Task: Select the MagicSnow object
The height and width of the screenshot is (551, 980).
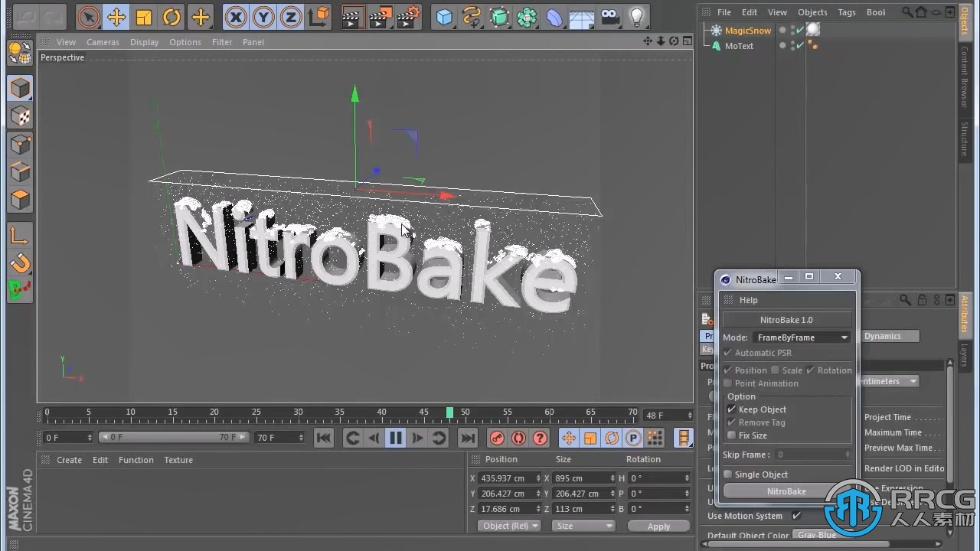Action: click(748, 31)
